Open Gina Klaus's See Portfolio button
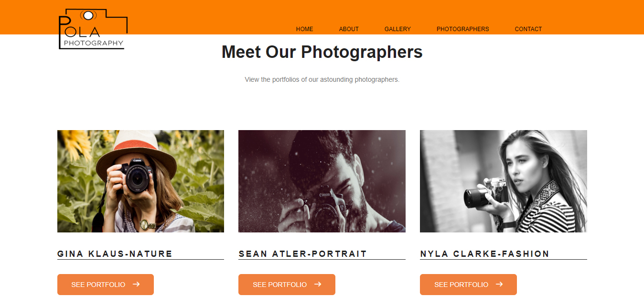This screenshot has height=297, width=644. click(106, 285)
